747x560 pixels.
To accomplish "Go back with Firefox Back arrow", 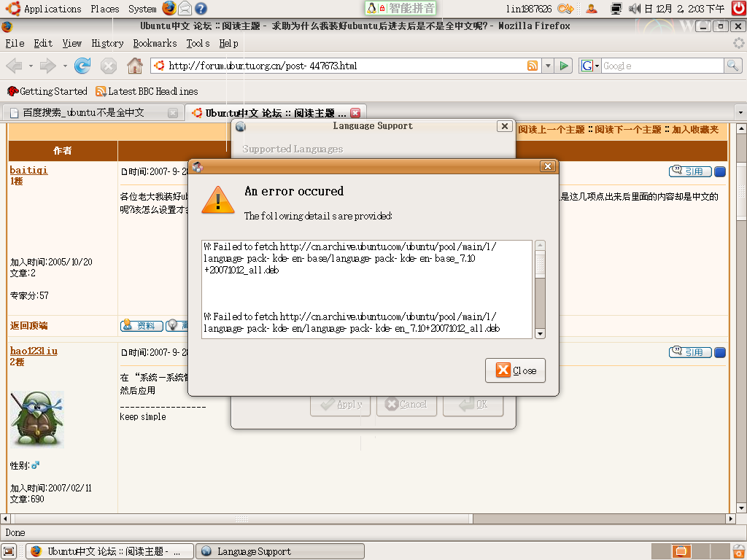I will click(15, 66).
